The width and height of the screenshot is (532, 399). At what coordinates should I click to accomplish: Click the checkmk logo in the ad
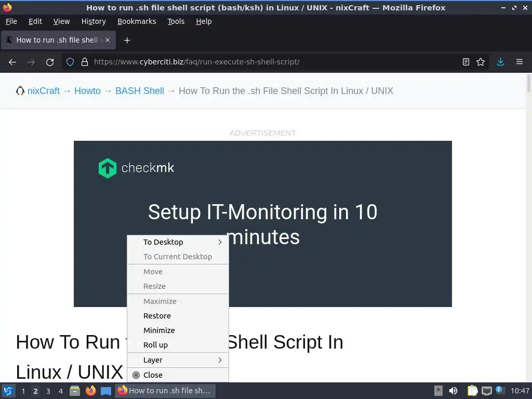pos(137,168)
